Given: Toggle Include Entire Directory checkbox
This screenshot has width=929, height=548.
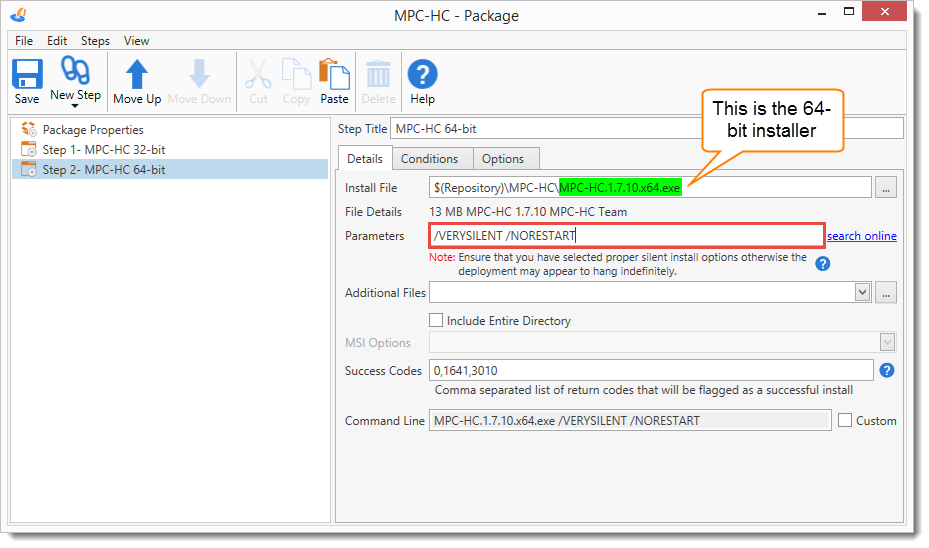Looking at the screenshot, I should 436,321.
